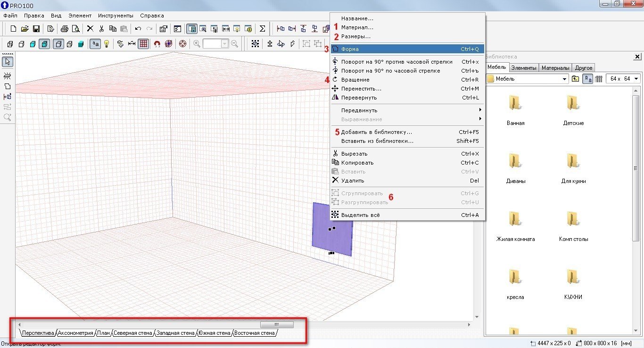
Task: Click the red magnet snap icon
Action: [157, 44]
